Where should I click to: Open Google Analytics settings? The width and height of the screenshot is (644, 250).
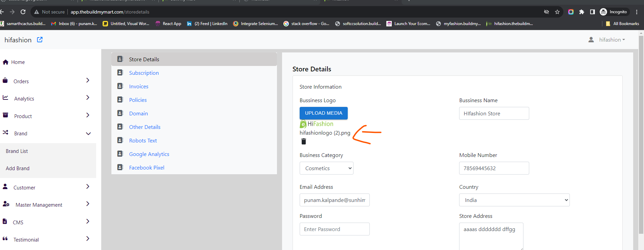point(149,154)
